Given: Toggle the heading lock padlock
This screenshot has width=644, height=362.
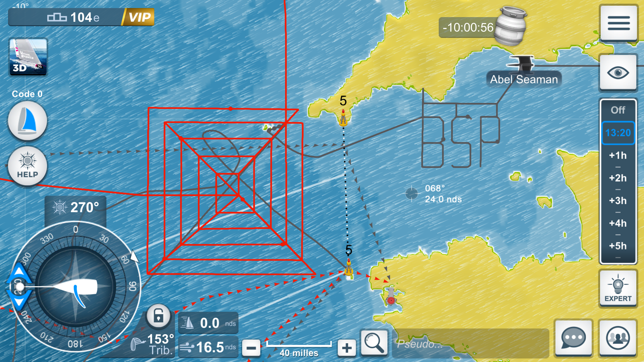Looking at the screenshot, I should (158, 316).
